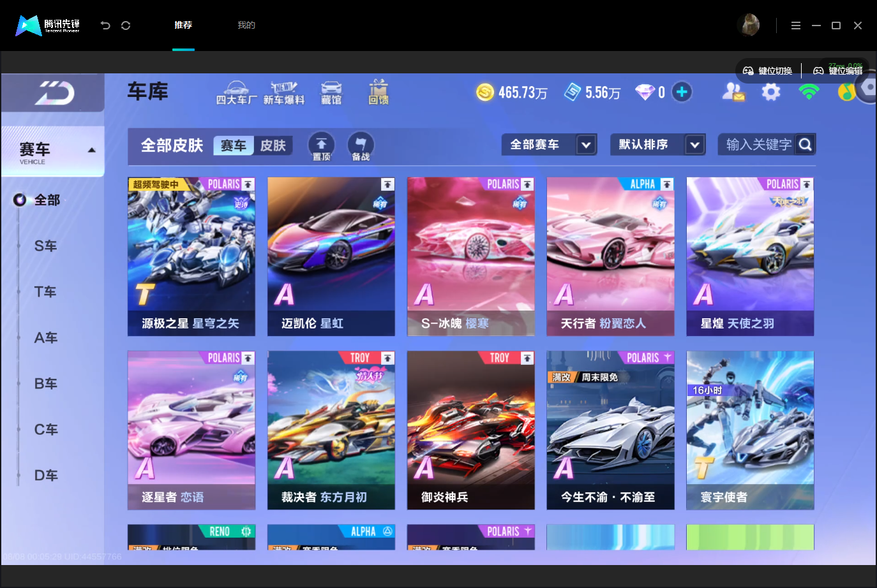Select the 星煌 天使之羽 car card

tap(751, 256)
